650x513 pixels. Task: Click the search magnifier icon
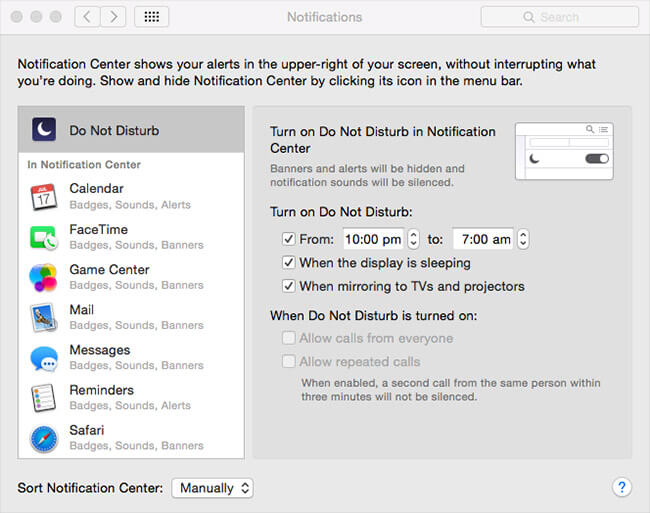(529, 17)
